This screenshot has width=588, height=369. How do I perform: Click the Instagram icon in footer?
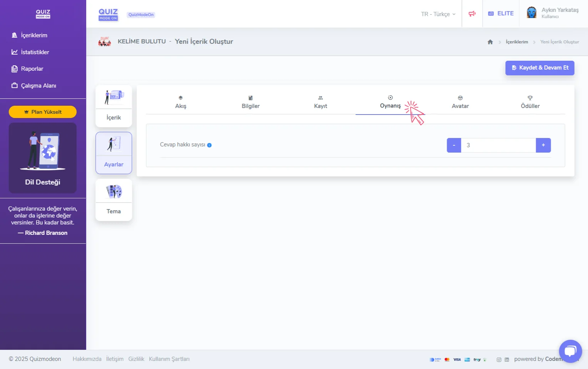tap(499, 359)
